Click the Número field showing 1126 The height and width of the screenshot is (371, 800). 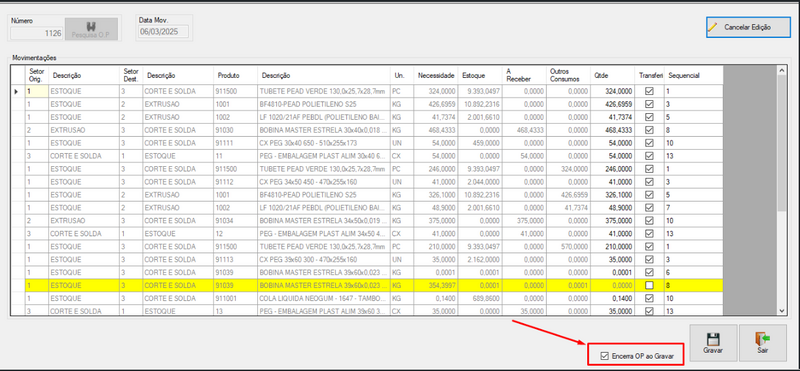37,33
